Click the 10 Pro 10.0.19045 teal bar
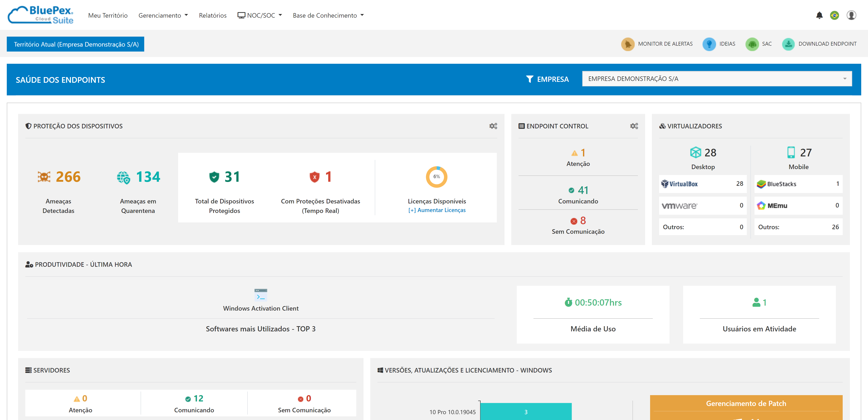 (x=526, y=412)
